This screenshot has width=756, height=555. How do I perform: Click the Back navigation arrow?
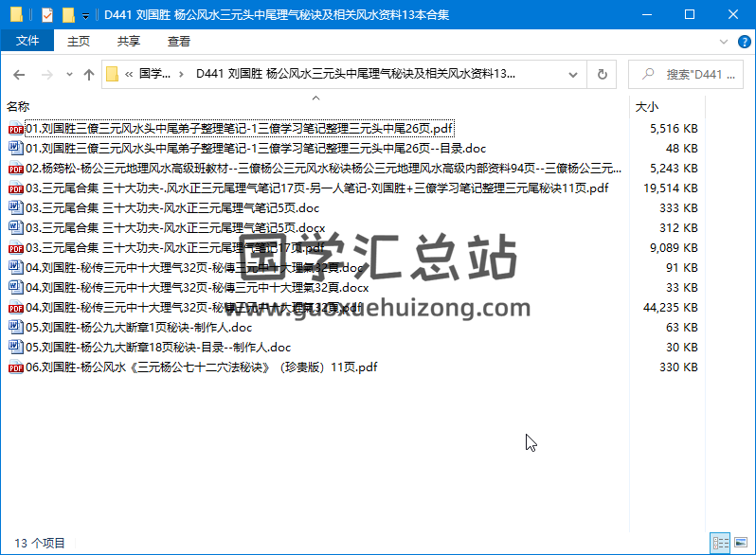coord(19,75)
